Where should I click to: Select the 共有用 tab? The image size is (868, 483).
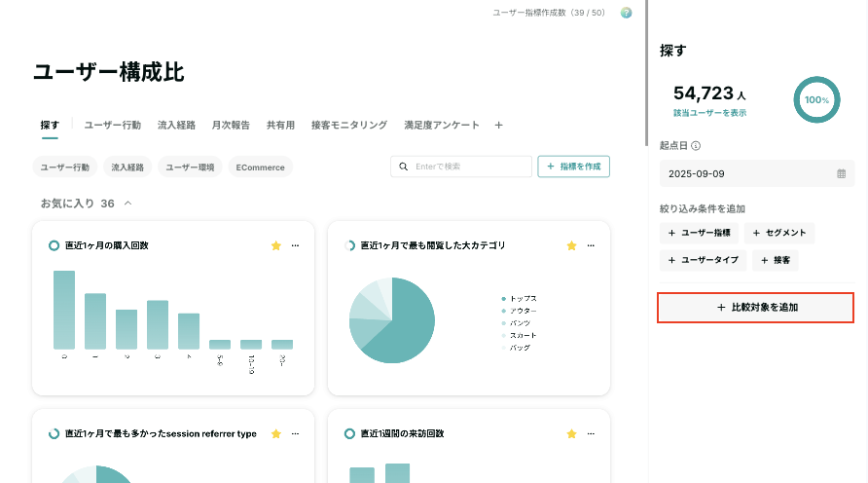click(280, 126)
